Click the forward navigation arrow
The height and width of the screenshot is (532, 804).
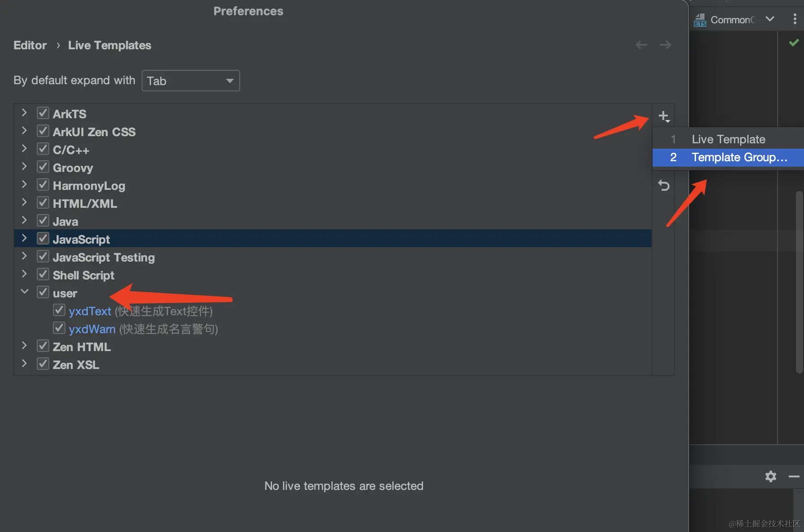click(x=665, y=45)
